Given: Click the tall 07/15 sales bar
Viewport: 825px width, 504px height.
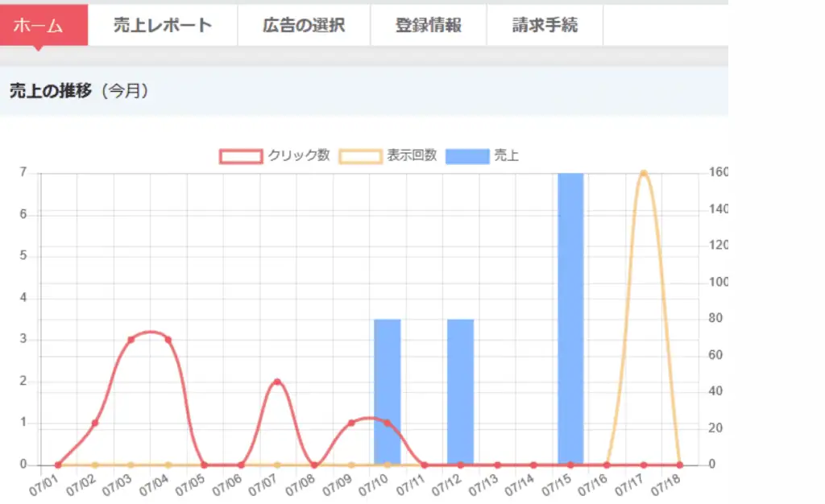Looking at the screenshot, I should 570,319.
